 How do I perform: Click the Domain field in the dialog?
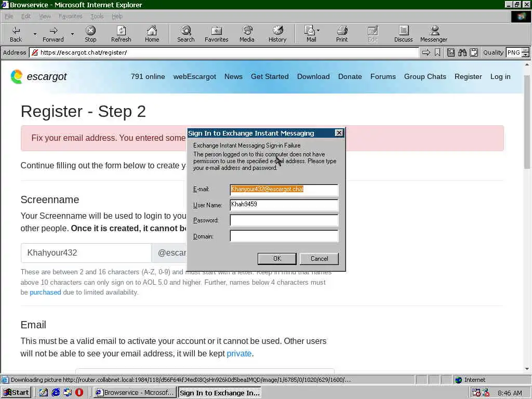point(284,236)
